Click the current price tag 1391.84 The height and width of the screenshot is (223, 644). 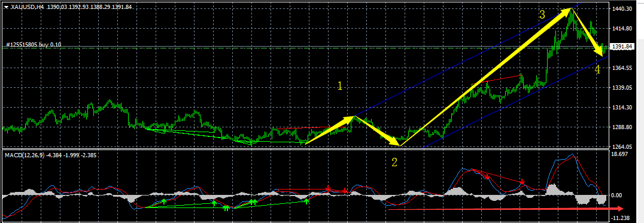click(x=623, y=47)
